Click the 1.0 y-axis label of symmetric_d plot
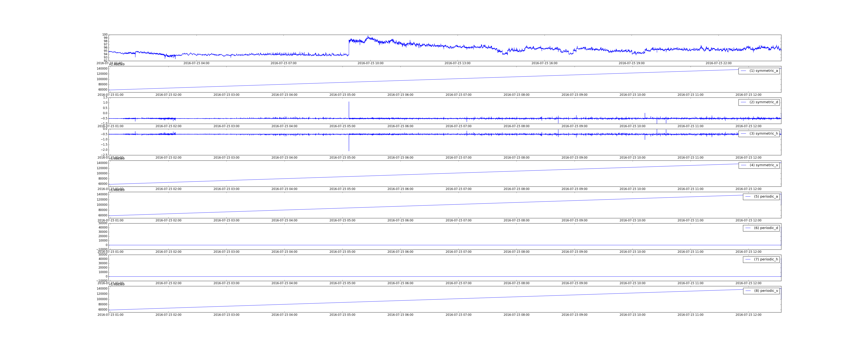The height and width of the screenshot is (347, 868). click(106, 103)
